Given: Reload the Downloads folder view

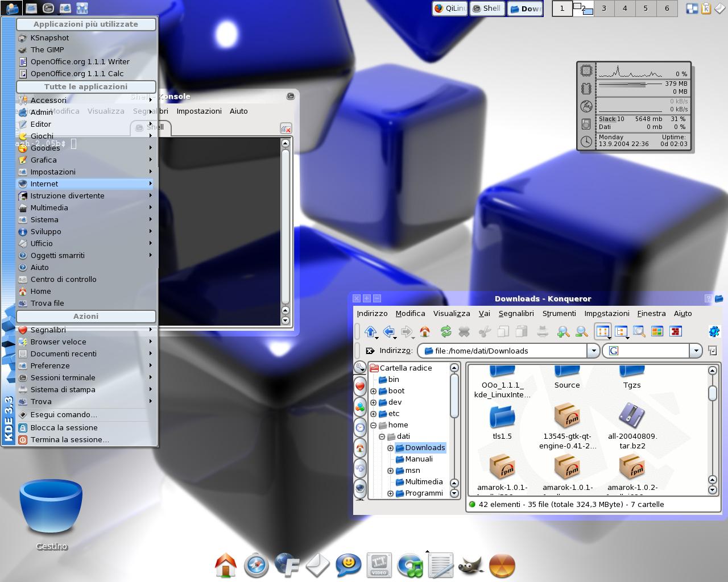Looking at the screenshot, I should (446, 331).
